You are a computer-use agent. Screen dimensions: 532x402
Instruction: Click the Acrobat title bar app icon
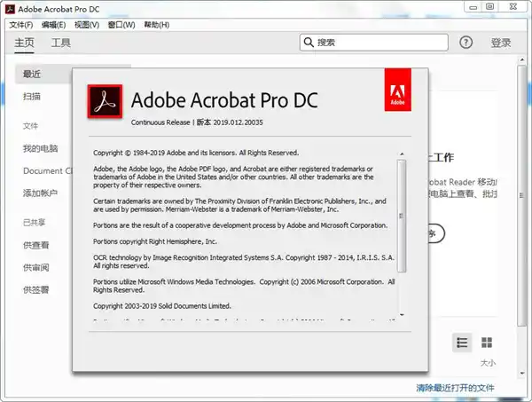coord(10,9)
